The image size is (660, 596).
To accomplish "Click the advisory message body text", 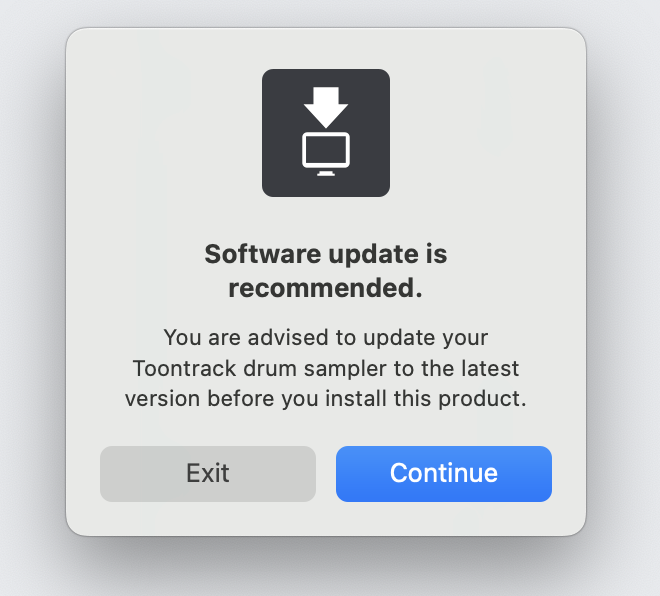I will [325, 367].
